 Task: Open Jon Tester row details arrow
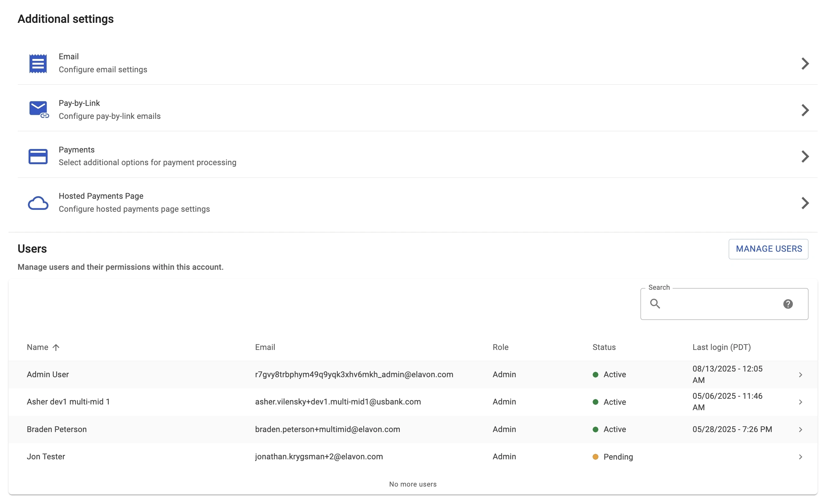click(800, 456)
